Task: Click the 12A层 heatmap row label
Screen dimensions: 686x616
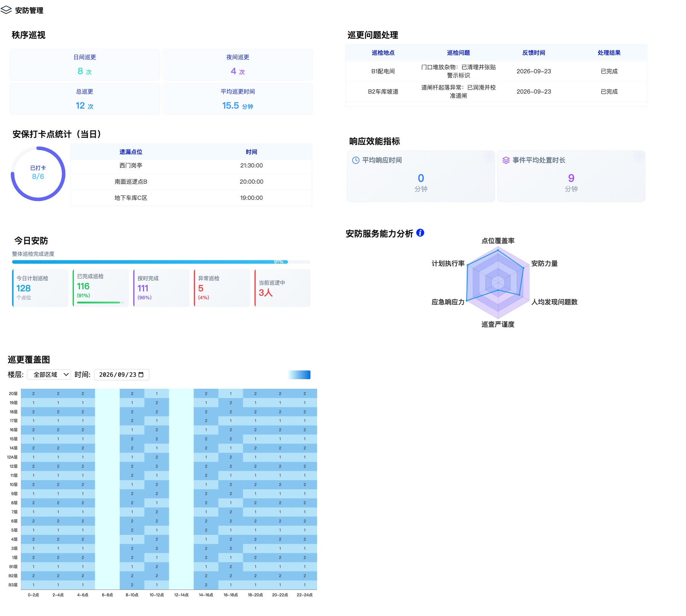Action: (13, 457)
